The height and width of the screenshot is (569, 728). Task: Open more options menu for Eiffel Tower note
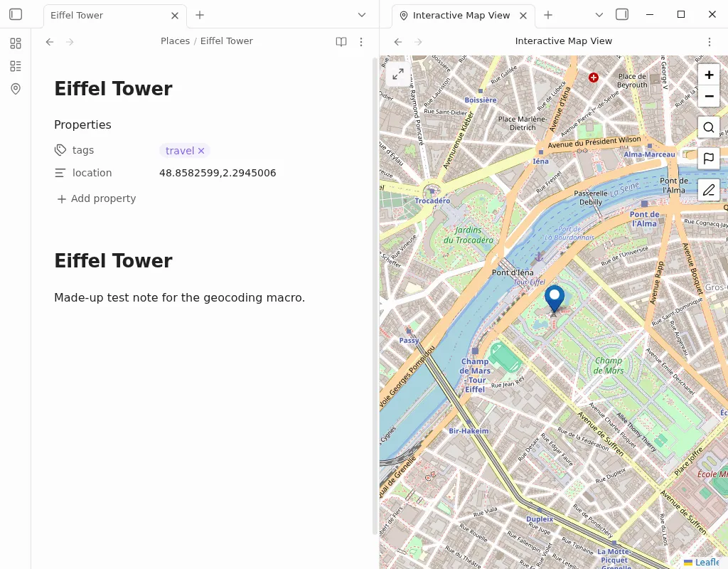(x=361, y=42)
